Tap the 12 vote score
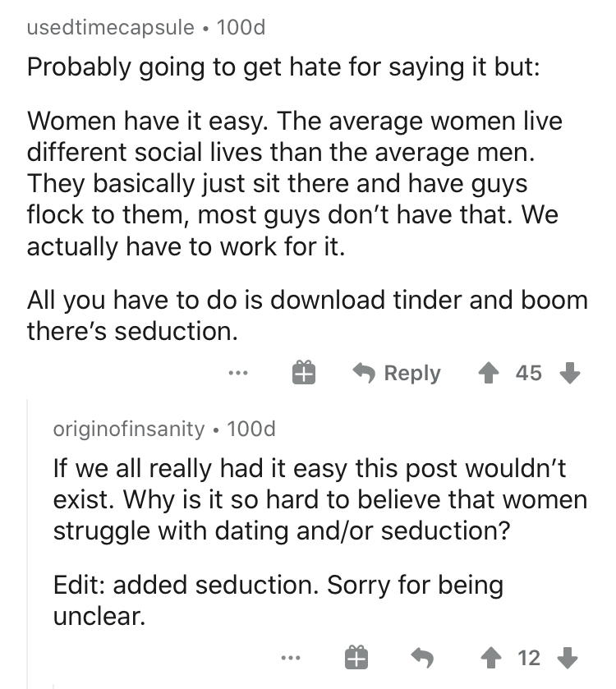Viewport: 616px width, 689px height. [529, 657]
